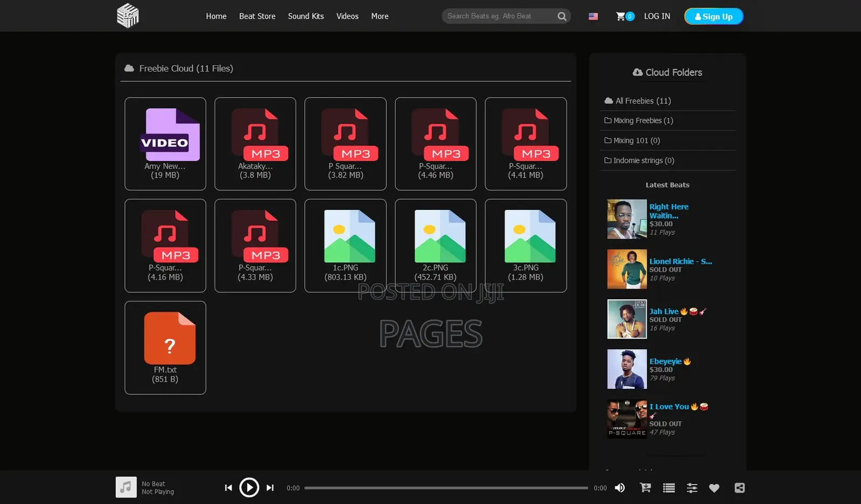This screenshot has height=504, width=861.
Task: Expand the More menu
Action: 380,16
